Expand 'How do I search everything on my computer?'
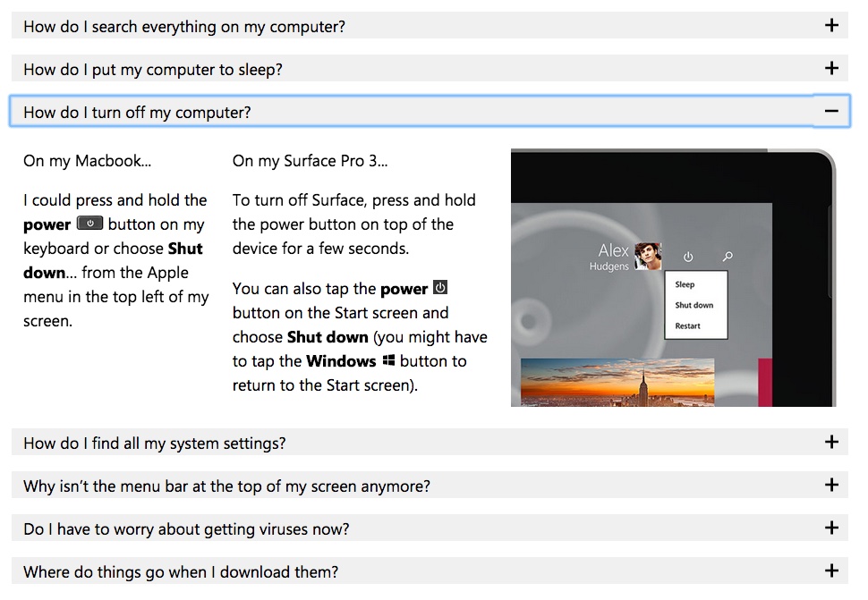Viewport: 868px width, 600px height. click(430, 26)
